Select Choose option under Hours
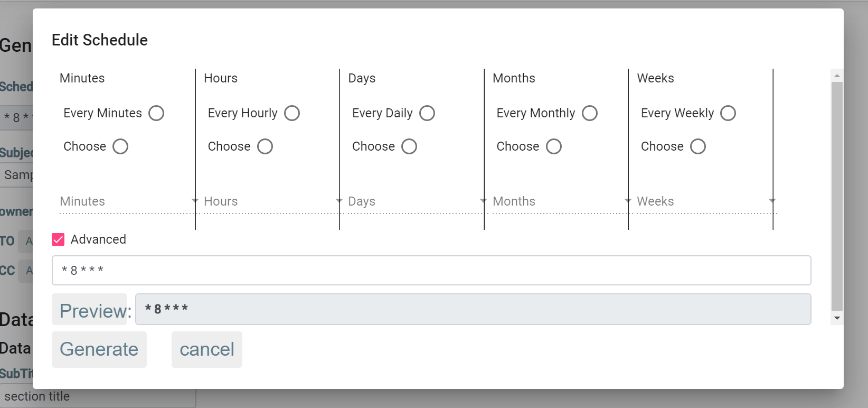The height and width of the screenshot is (408, 868). [x=265, y=146]
